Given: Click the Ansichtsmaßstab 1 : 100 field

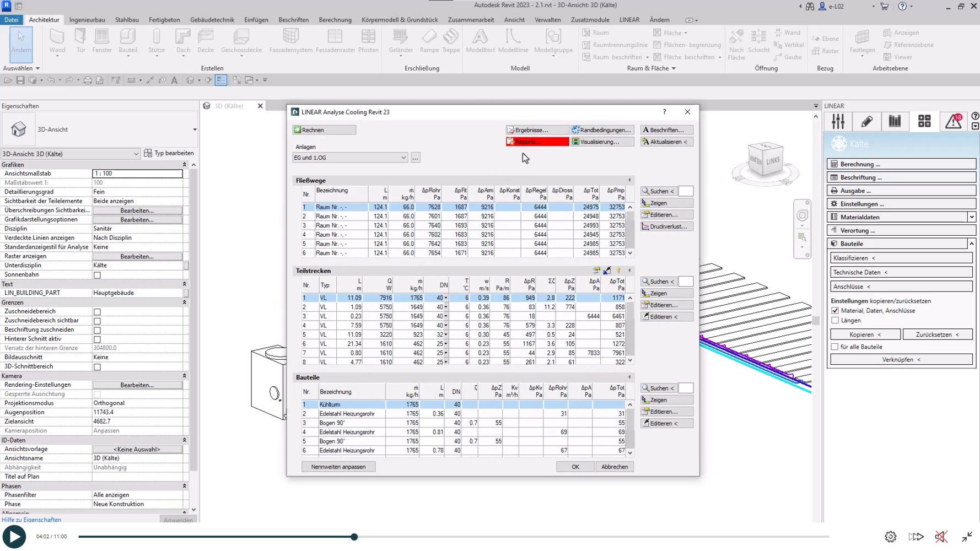Looking at the screenshot, I should tap(137, 174).
